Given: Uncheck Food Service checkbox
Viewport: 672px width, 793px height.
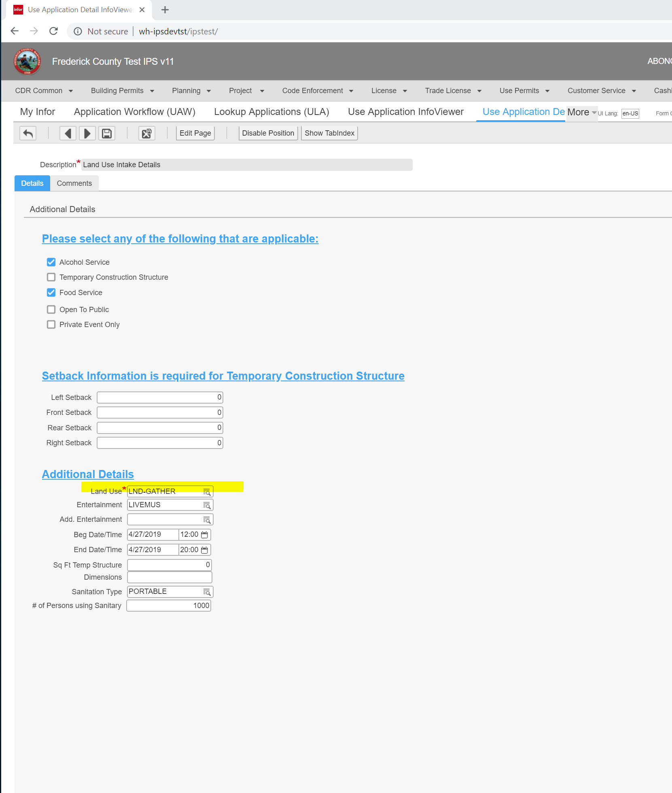Looking at the screenshot, I should coord(51,292).
